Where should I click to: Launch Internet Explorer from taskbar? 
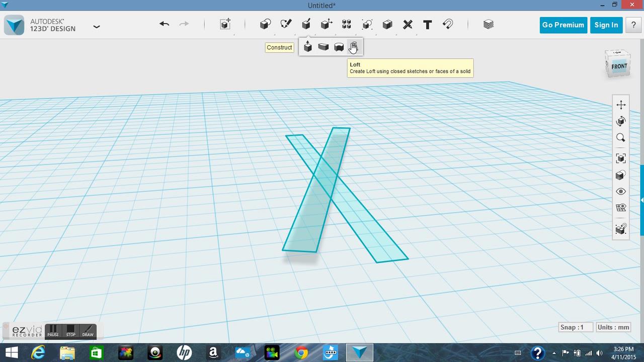pyautogui.click(x=38, y=353)
